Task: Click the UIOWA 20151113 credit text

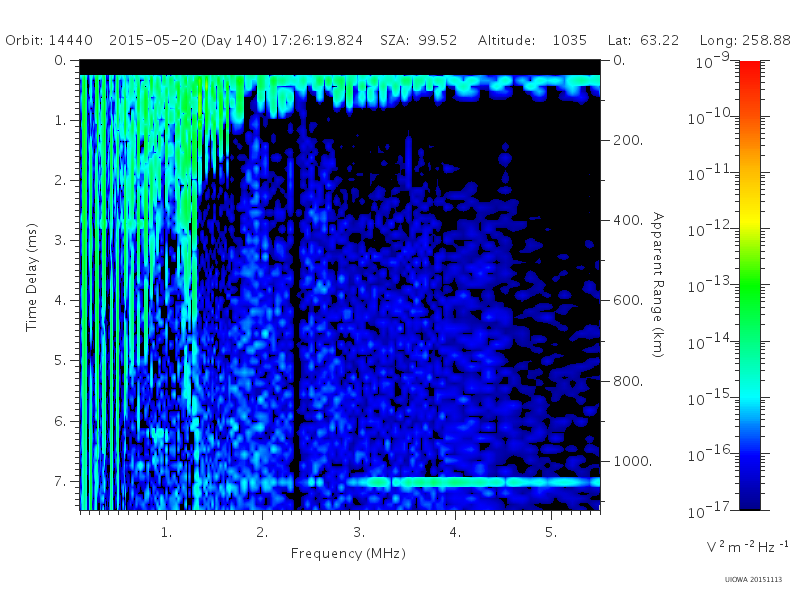Action: tap(753, 580)
